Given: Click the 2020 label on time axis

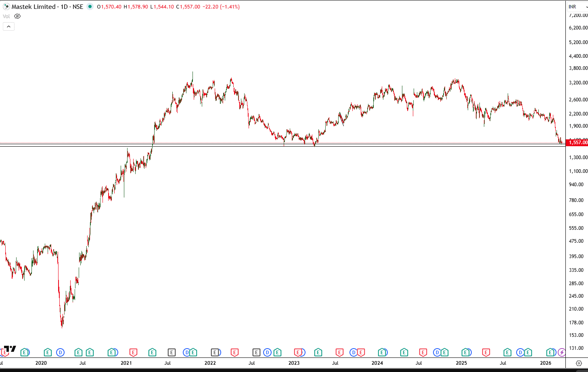Looking at the screenshot, I should coord(41,363).
